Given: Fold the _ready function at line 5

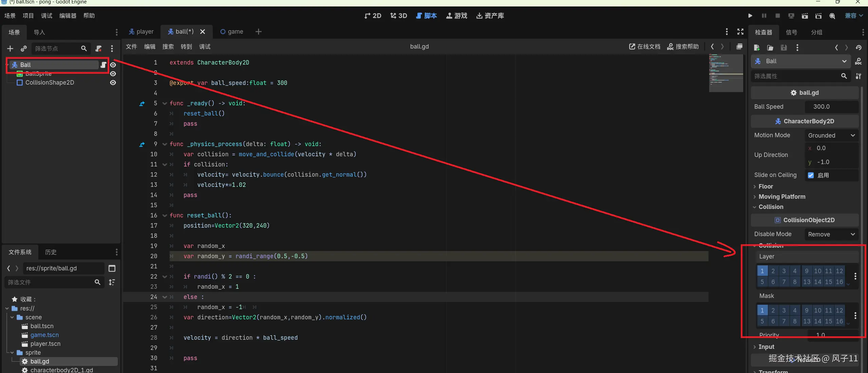Looking at the screenshot, I should click(x=165, y=103).
